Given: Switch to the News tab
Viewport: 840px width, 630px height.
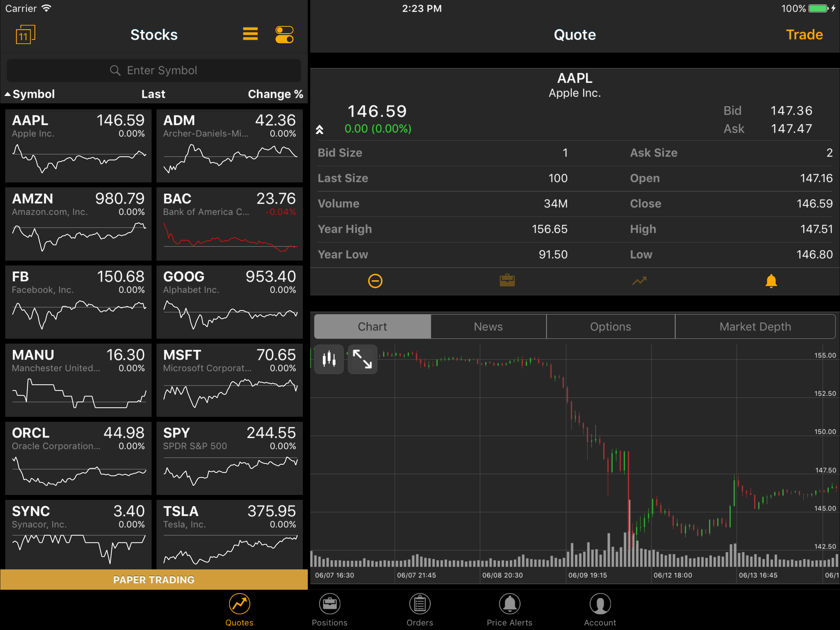Looking at the screenshot, I should coord(488,326).
